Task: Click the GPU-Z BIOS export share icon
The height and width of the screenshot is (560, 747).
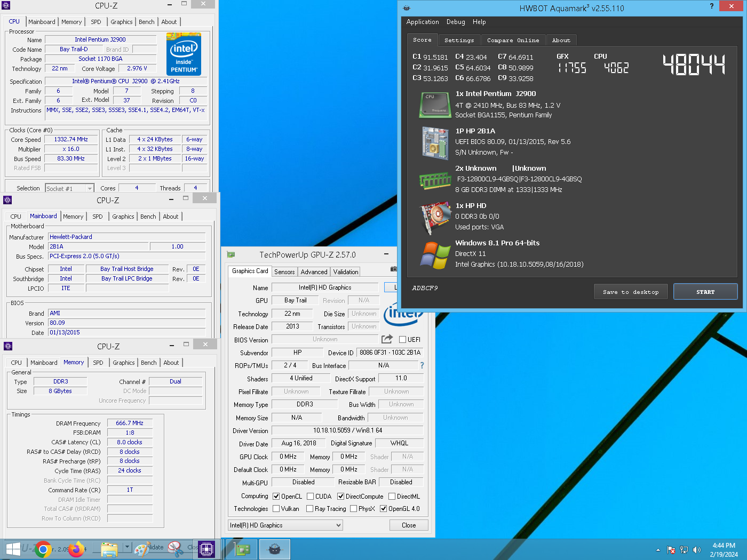Action: coord(387,339)
